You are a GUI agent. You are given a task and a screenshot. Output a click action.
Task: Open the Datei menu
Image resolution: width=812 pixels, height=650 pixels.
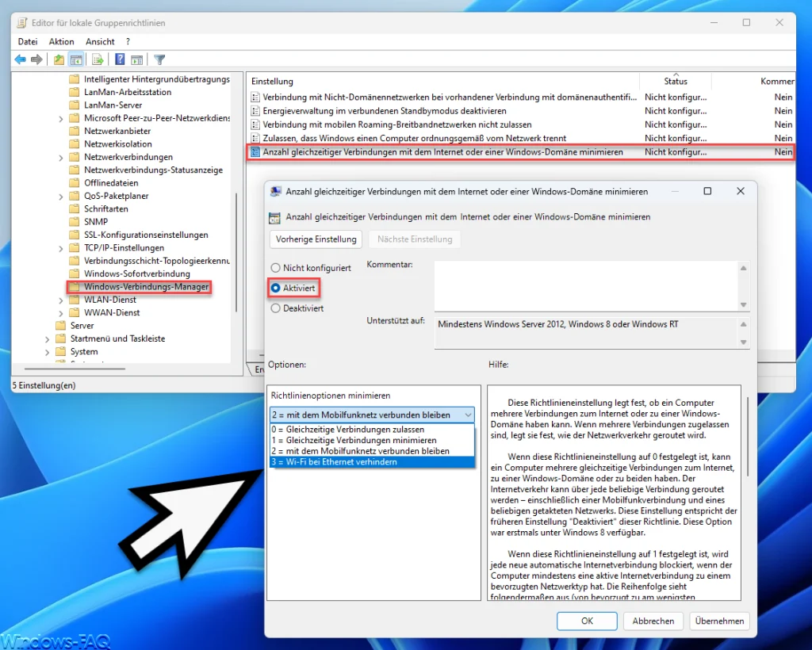pyautogui.click(x=28, y=41)
